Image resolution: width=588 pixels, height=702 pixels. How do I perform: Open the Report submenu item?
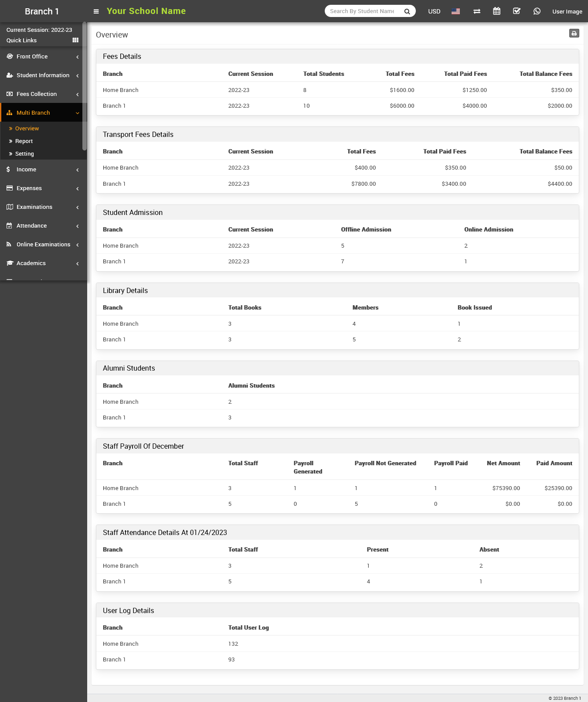(24, 141)
